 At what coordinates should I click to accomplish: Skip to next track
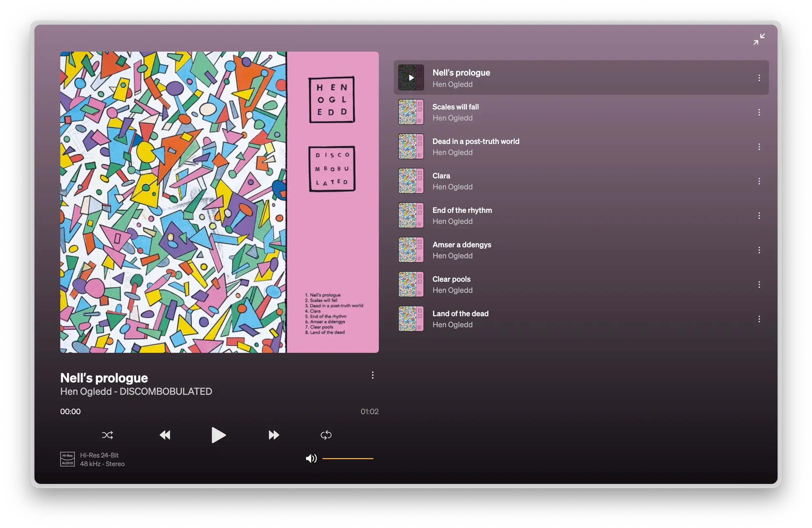pos(273,435)
